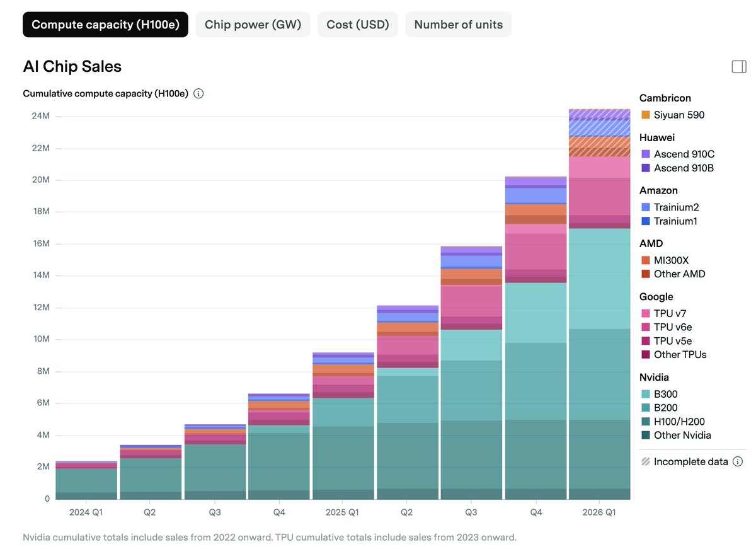The image size is (756, 549).
Task: Select the 2024 Q3 bar
Action: pos(215,462)
